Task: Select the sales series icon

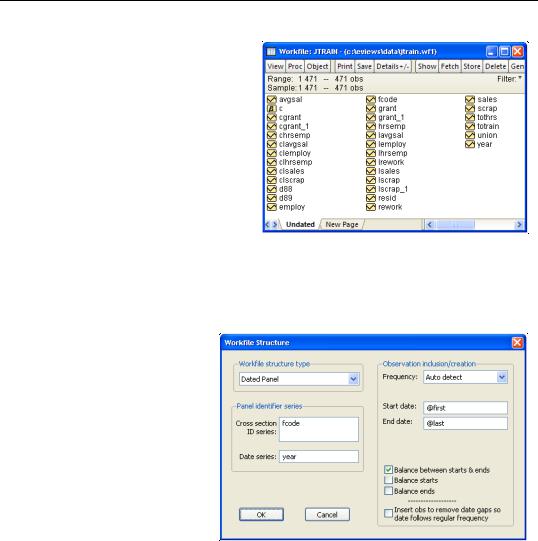Action: pyautogui.click(x=470, y=99)
